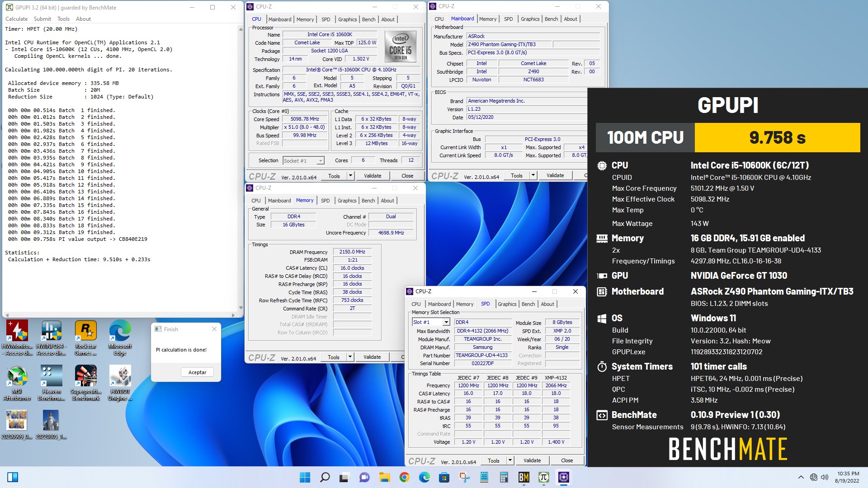Open Snipping Tool from taskbar
The width and height of the screenshot is (868, 488).
coord(464,477)
